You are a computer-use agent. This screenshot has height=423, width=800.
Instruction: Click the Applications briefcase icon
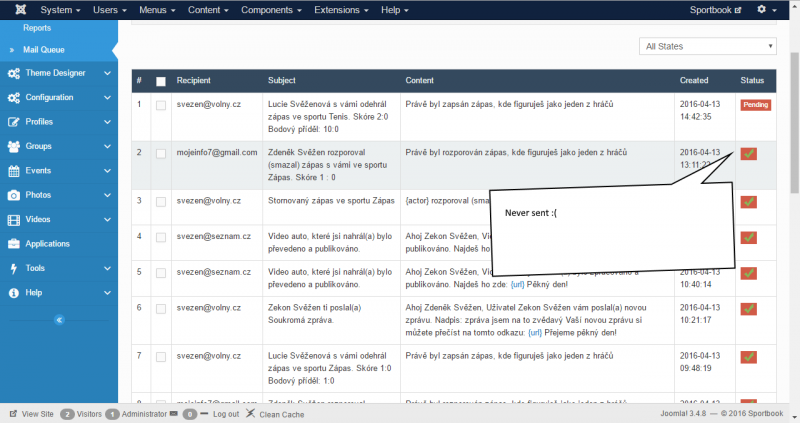click(14, 244)
